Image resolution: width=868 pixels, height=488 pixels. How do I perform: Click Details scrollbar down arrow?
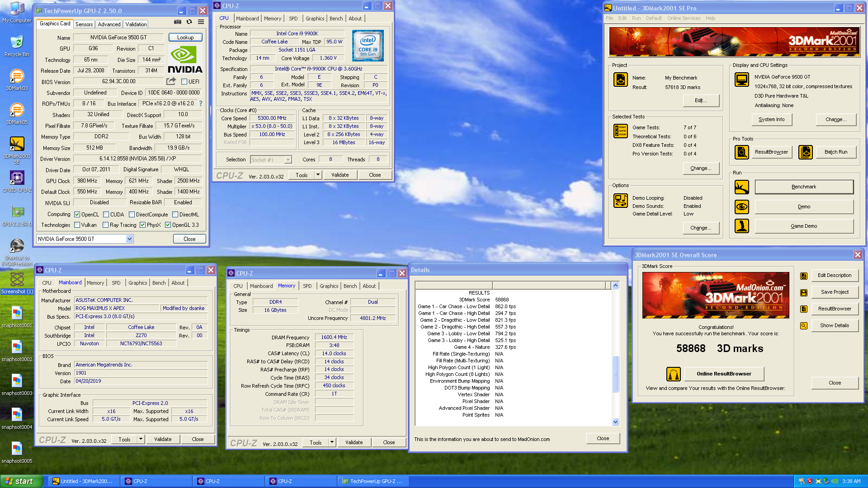[x=615, y=422]
